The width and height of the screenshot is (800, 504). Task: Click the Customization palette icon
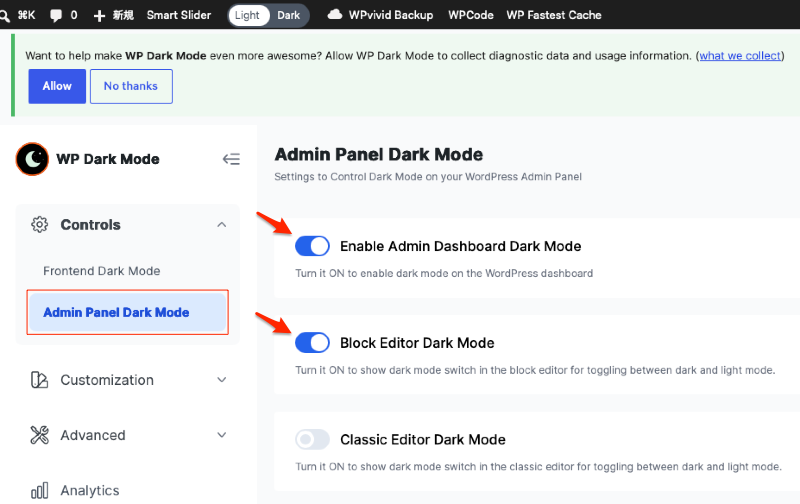tap(39, 380)
